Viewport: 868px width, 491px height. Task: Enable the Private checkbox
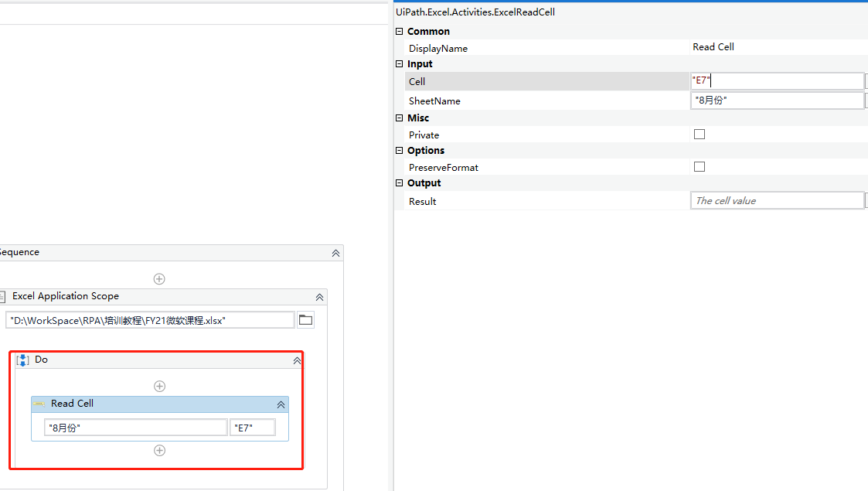pos(700,134)
